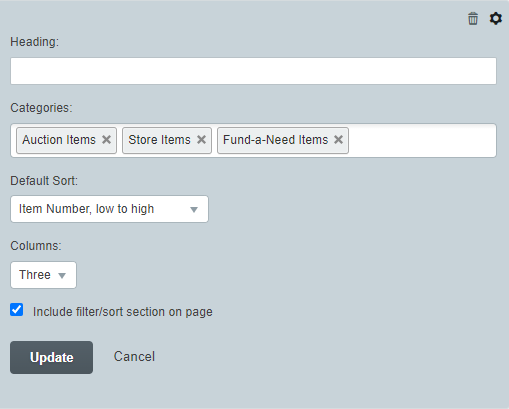
Task: Click the Heading label
Action: tap(35, 42)
